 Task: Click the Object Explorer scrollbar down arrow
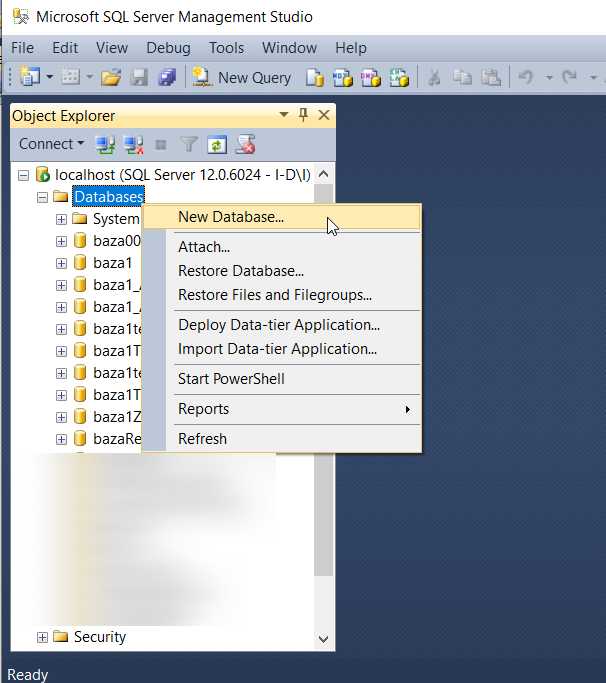point(323,638)
